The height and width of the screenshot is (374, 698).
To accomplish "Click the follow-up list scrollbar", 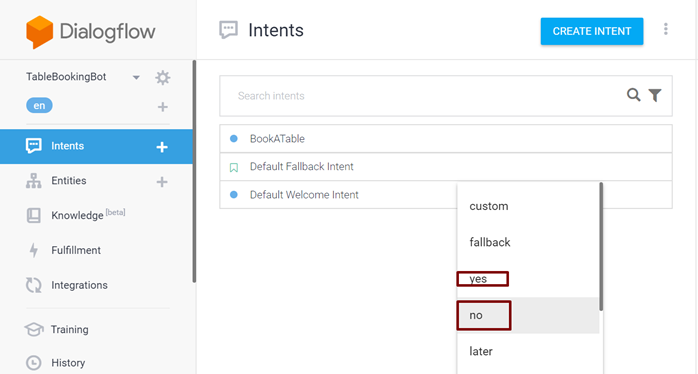I will [x=601, y=247].
